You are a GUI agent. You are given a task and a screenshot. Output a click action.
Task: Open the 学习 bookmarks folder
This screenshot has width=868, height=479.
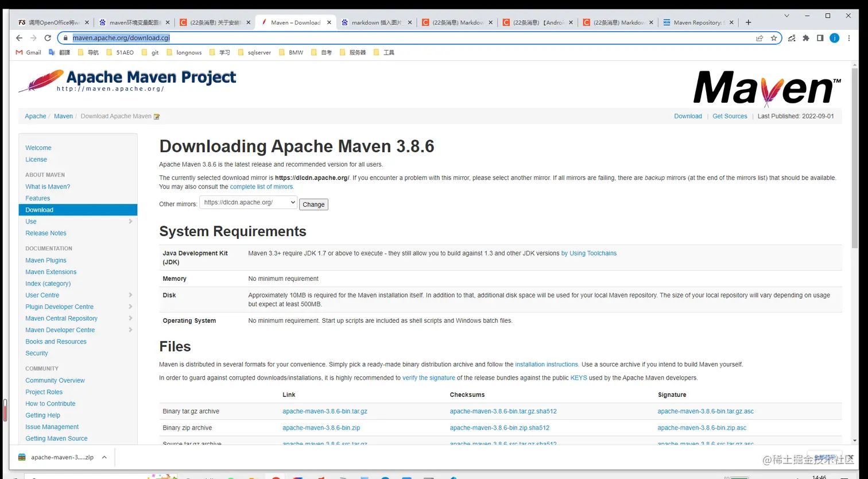[x=220, y=52]
